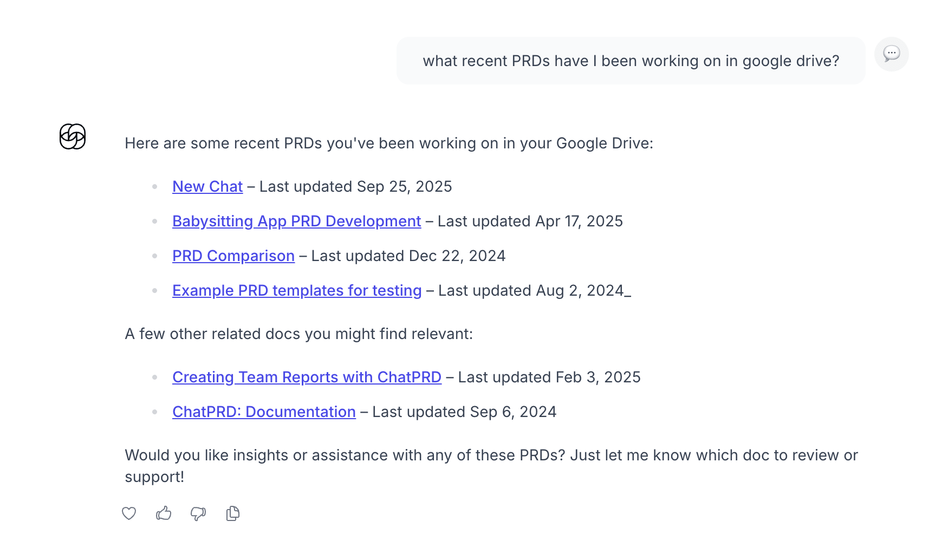The image size is (935, 560).
Task: Give the response a thumbs up
Action: 164,513
